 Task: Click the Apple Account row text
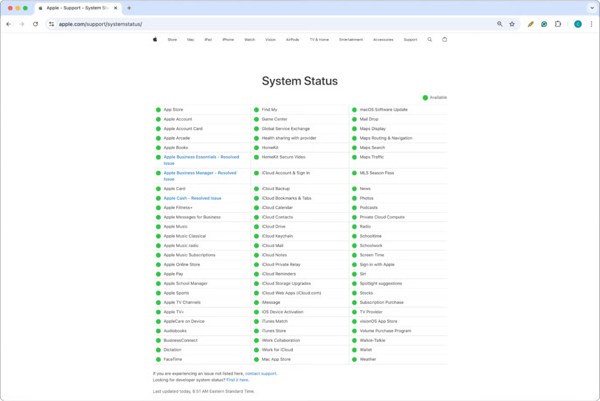click(178, 119)
